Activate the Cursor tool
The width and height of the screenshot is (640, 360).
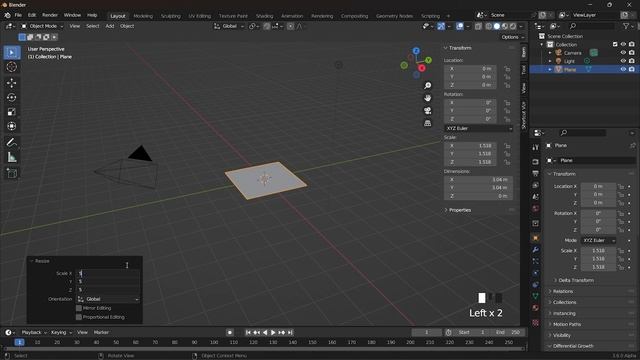[11, 67]
